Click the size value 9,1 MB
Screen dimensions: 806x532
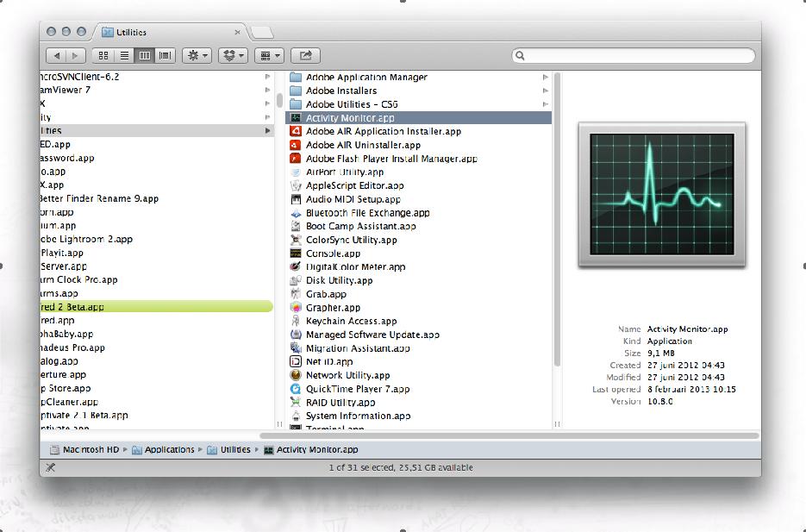[660, 354]
